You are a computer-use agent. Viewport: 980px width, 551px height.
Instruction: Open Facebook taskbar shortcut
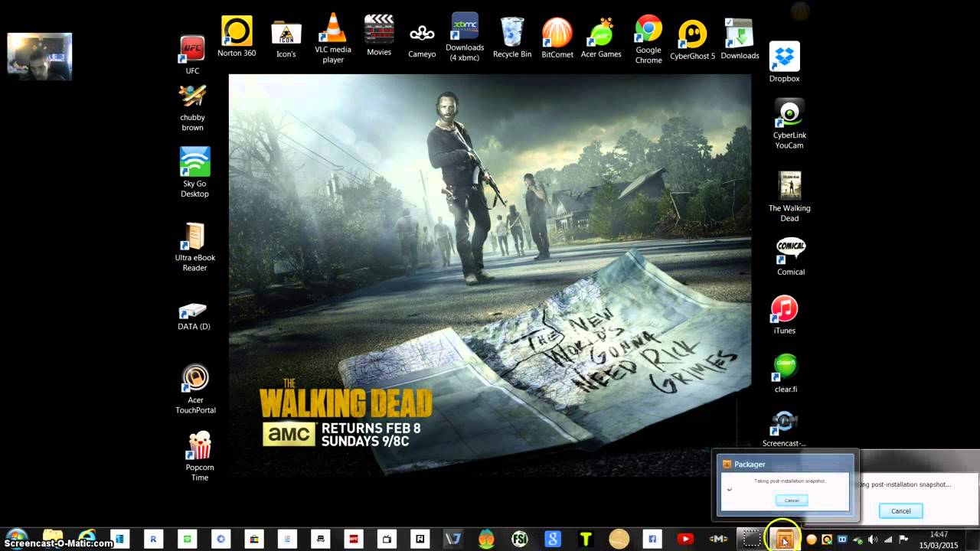click(652, 539)
